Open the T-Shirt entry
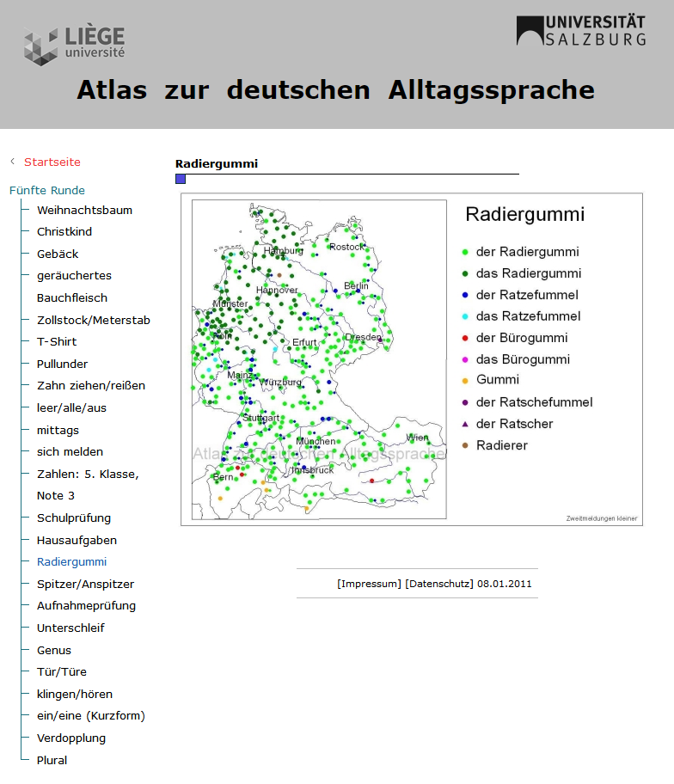 click(x=57, y=341)
